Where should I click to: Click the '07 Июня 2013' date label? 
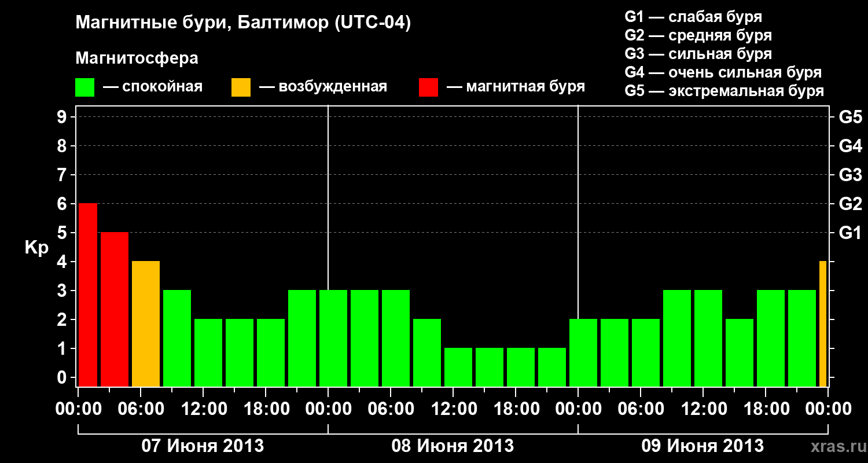click(x=203, y=446)
